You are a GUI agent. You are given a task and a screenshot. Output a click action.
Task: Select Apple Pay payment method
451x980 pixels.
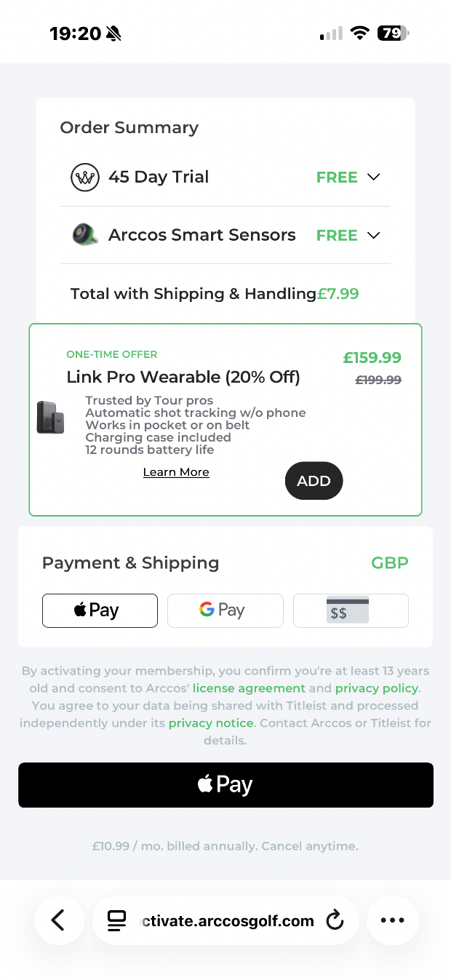(x=100, y=610)
